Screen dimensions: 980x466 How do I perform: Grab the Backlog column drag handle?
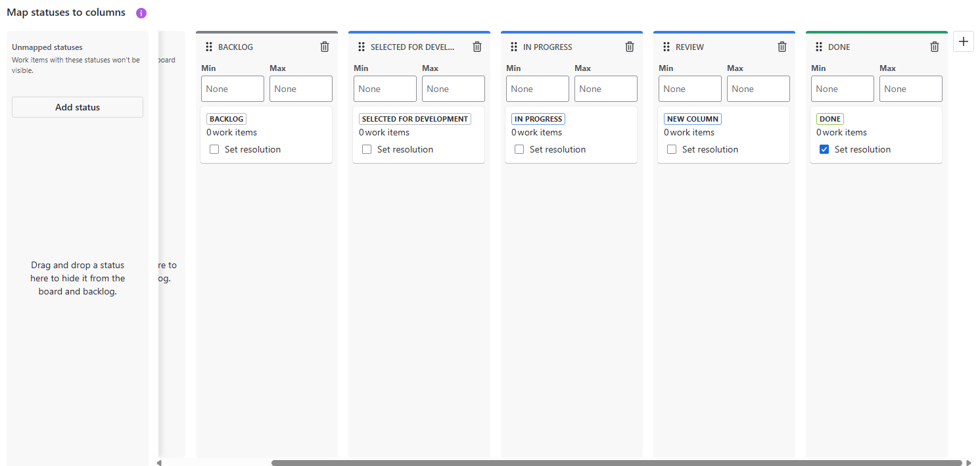(x=209, y=47)
